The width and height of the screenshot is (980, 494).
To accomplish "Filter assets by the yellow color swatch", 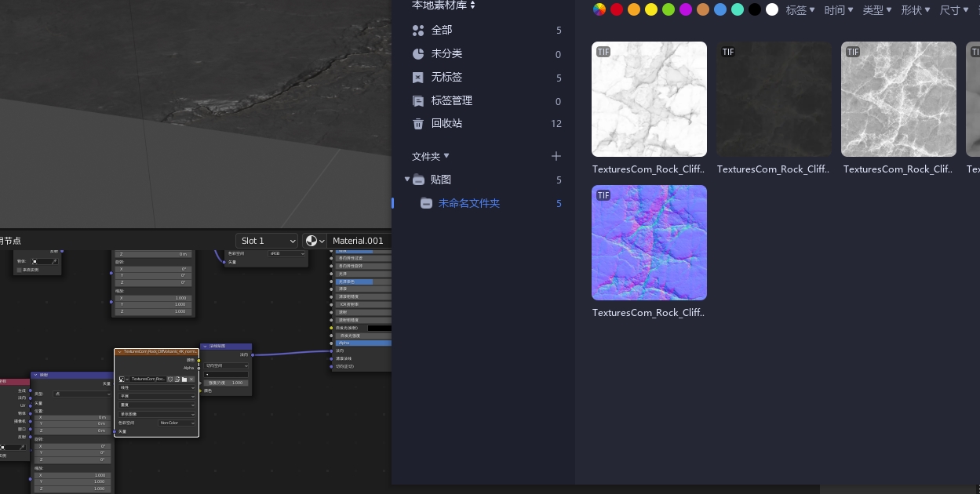I will (651, 9).
